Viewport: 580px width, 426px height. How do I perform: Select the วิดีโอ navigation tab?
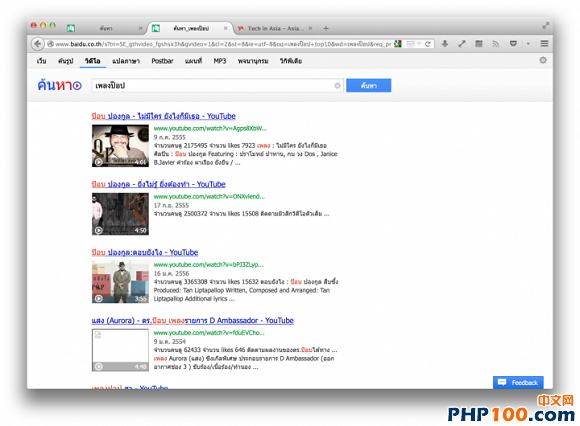pos(92,61)
